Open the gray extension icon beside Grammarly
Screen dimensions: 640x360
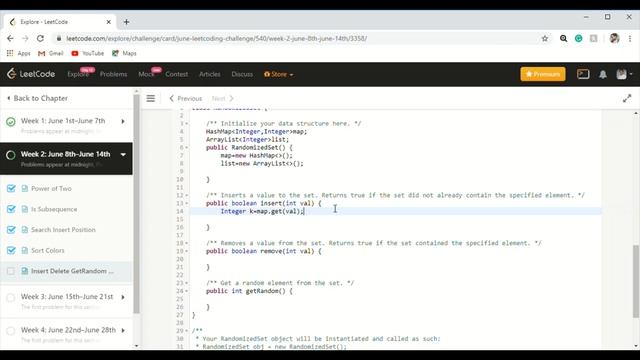pos(593,38)
